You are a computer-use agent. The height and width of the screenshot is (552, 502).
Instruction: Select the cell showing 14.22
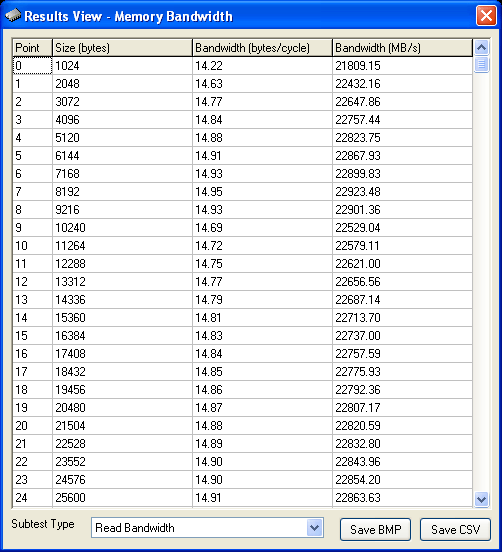pos(262,66)
